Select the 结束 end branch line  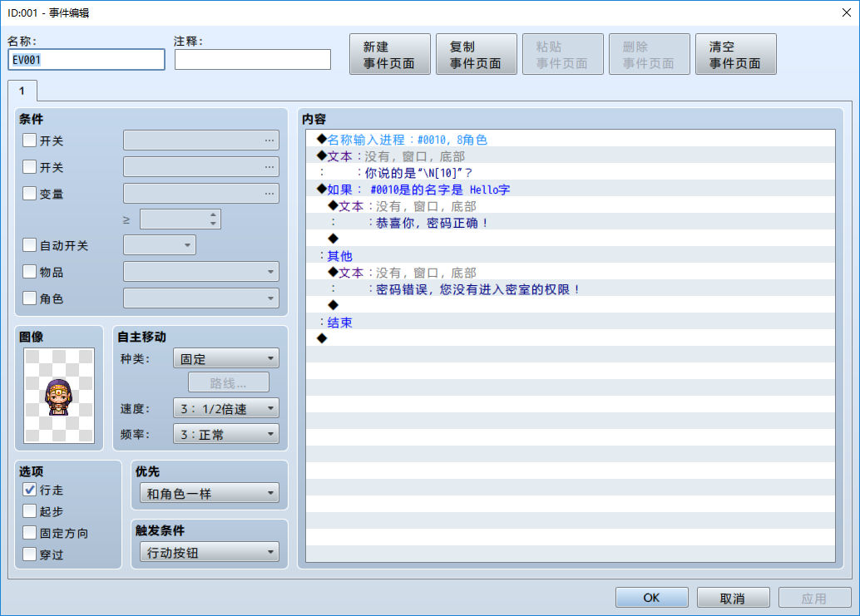[571, 323]
